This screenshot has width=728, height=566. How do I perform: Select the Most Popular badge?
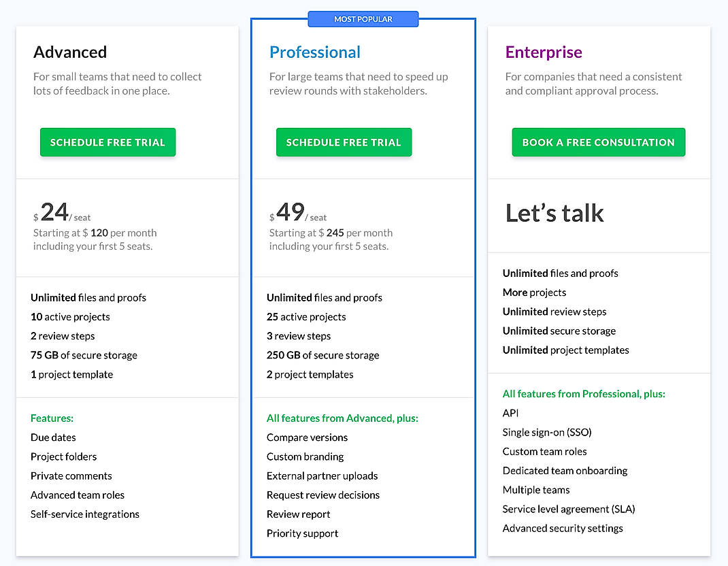pyautogui.click(x=363, y=19)
